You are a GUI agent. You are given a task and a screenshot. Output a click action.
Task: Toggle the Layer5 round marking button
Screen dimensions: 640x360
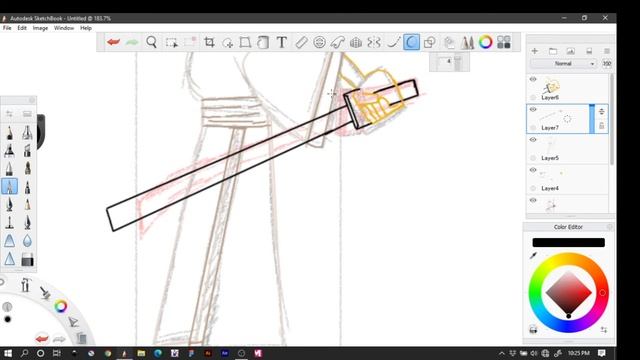533,158
